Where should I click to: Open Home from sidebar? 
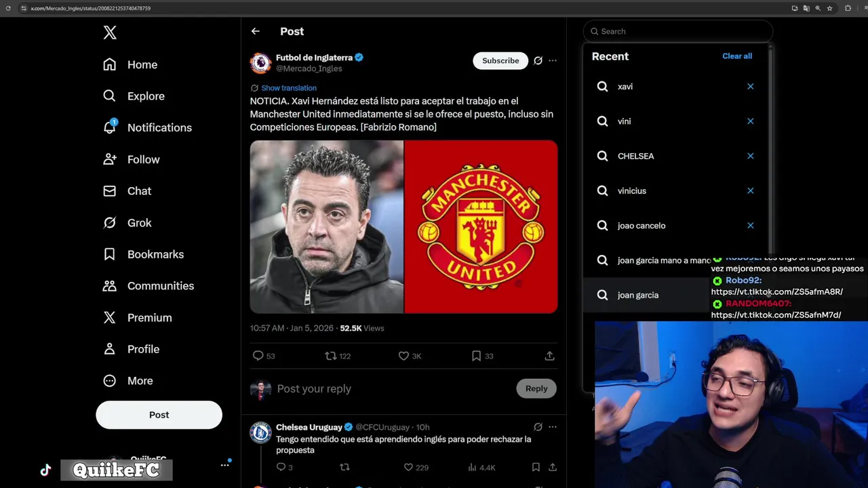(x=130, y=64)
